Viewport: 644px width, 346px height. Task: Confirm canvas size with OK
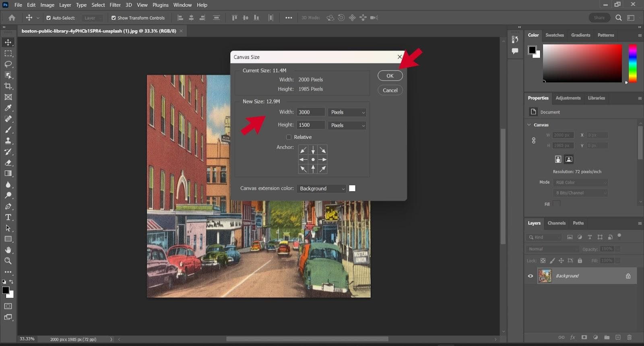(390, 76)
